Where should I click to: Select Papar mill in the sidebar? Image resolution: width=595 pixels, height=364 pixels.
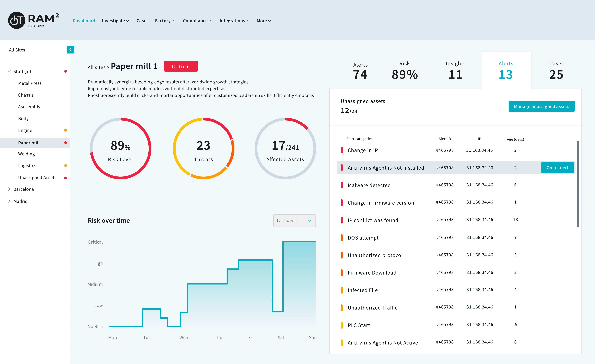35,143
